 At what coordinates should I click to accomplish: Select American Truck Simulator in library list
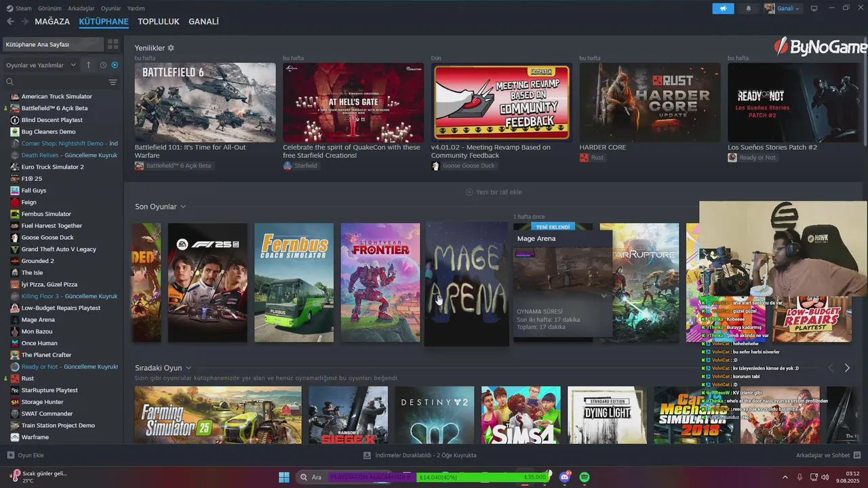click(56, 96)
